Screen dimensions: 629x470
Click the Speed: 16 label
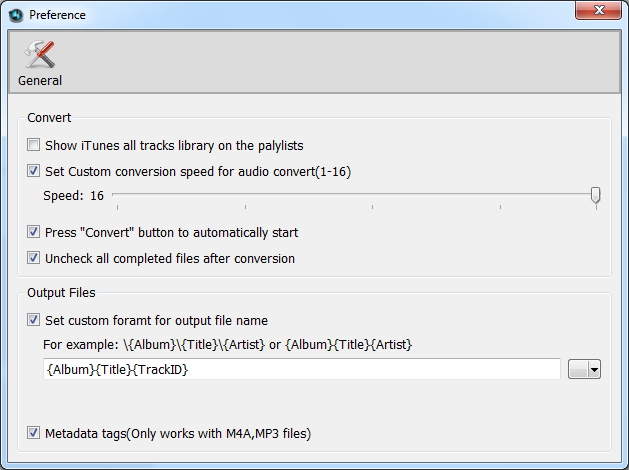pyautogui.click(x=73, y=196)
